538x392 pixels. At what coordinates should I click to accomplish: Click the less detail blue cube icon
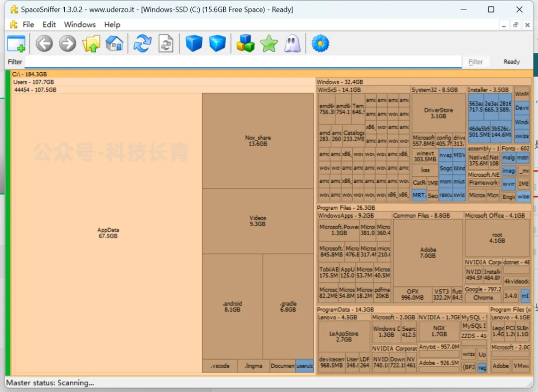tap(194, 44)
